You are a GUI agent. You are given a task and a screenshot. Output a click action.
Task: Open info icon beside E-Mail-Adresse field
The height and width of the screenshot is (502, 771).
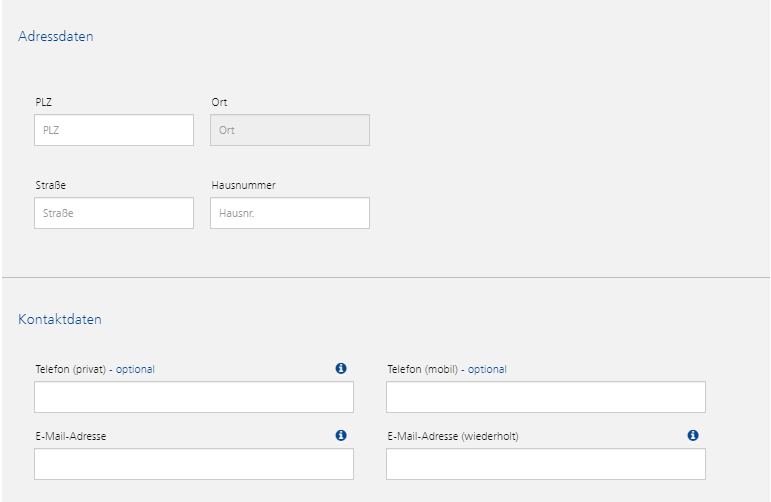pos(341,435)
